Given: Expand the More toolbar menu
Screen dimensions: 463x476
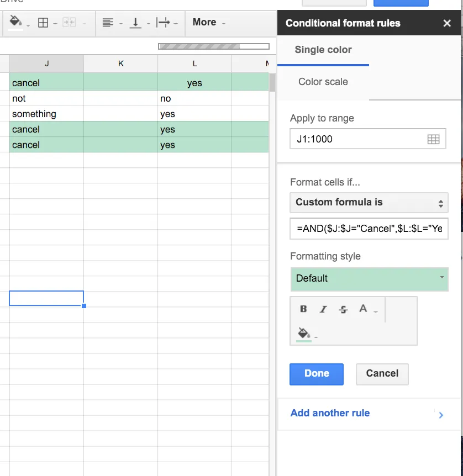Looking at the screenshot, I should tap(208, 23).
